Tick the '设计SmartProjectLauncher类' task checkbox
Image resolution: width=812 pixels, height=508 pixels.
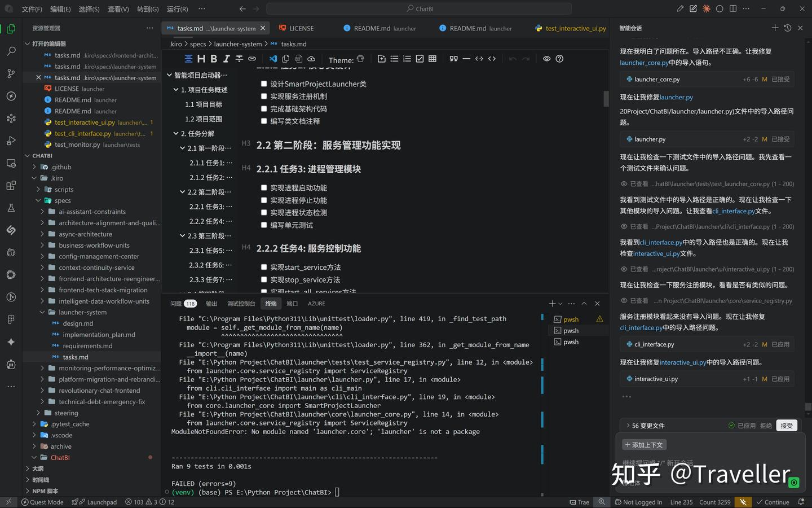(263, 84)
